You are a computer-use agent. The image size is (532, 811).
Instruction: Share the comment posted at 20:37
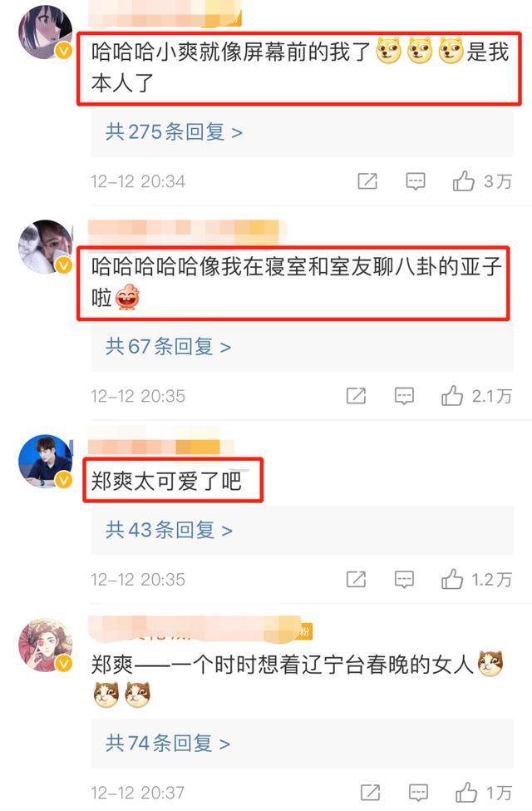(370, 793)
